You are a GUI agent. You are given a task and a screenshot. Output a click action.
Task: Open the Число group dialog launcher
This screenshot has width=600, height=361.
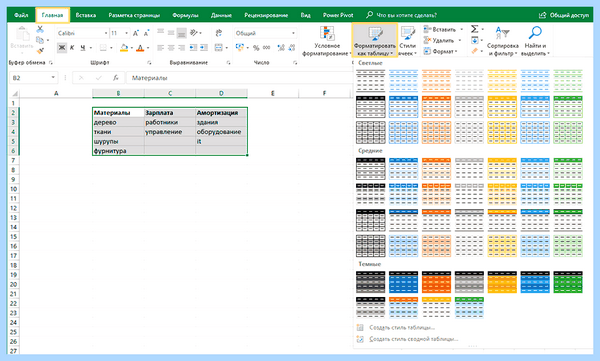[x=295, y=62]
